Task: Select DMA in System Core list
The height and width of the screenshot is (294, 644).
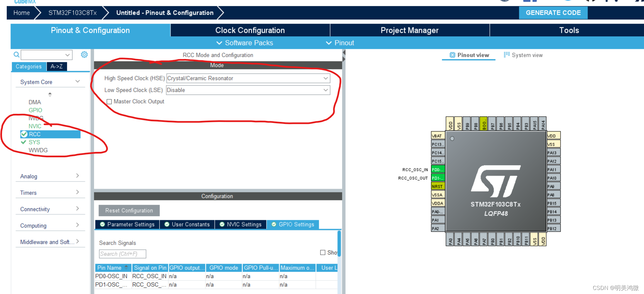Action: (35, 102)
